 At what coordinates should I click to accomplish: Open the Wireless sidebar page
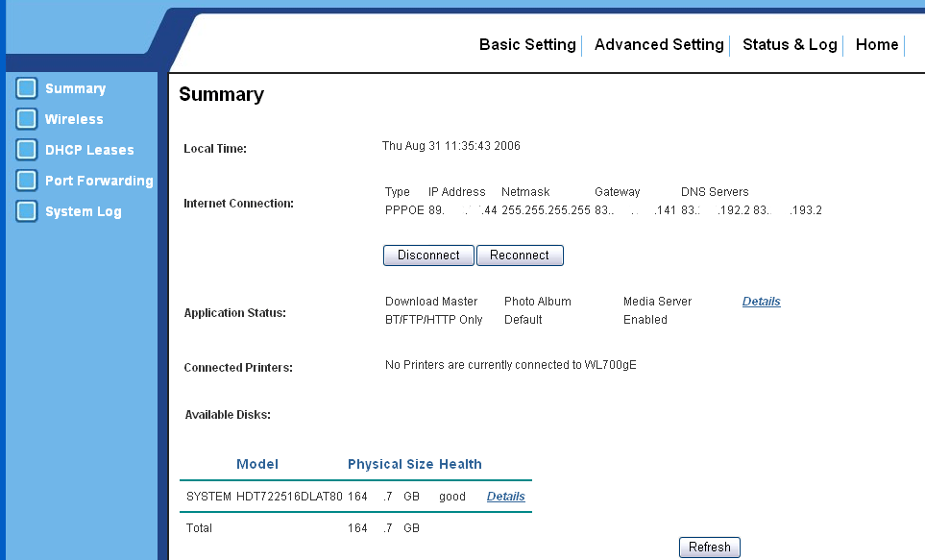[74, 119]
